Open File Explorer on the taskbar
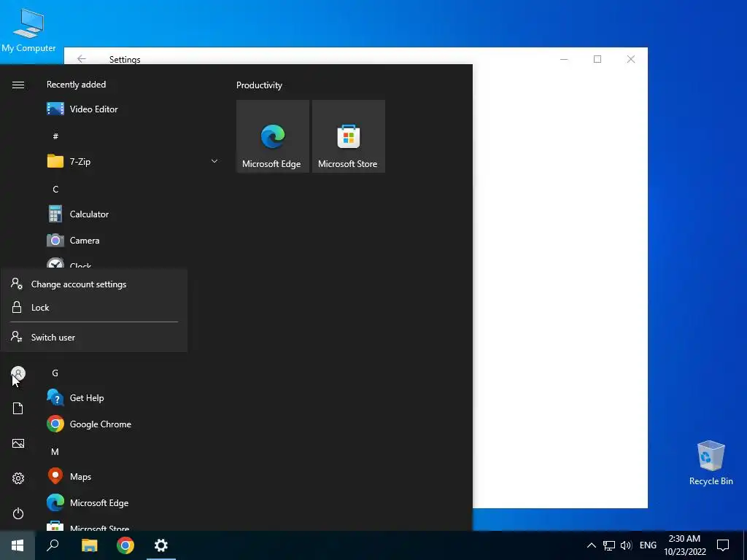 (x=89, y=545)
